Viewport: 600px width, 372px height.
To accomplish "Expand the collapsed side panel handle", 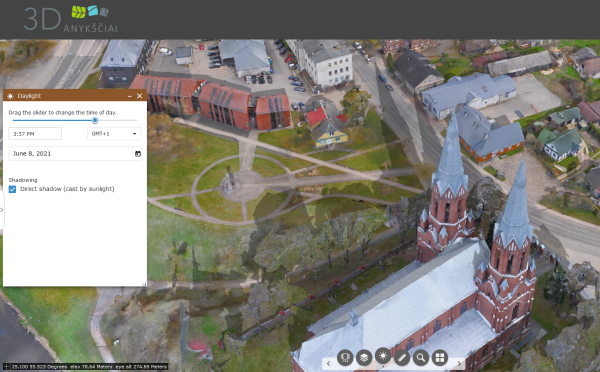I will click(2, 209).
